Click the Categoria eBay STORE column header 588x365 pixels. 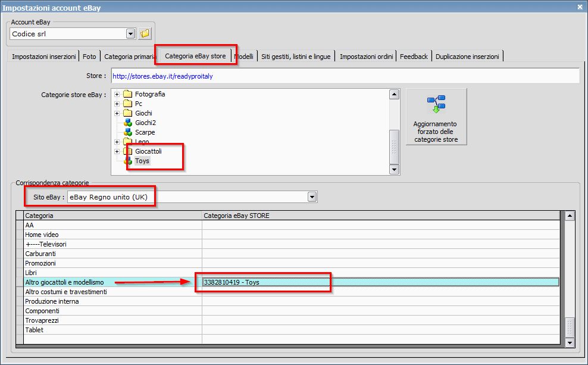pyautogui.click(x=381, y=216)
